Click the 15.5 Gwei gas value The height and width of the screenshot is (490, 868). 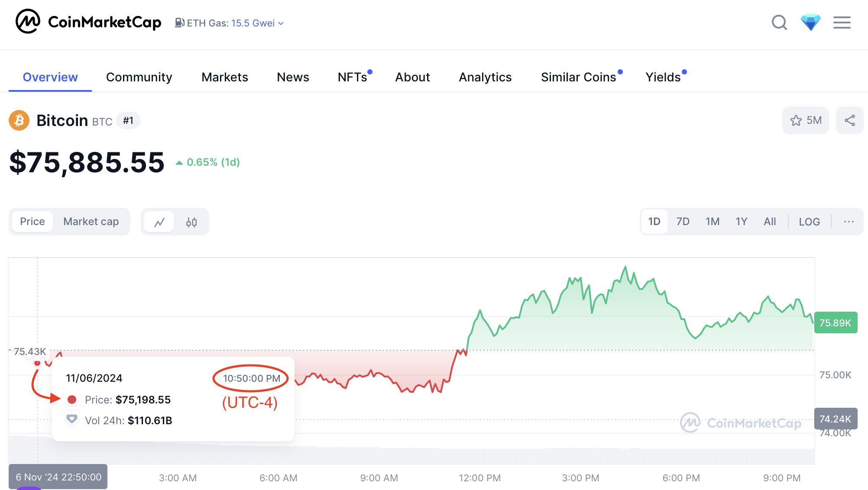click(253, 23)
